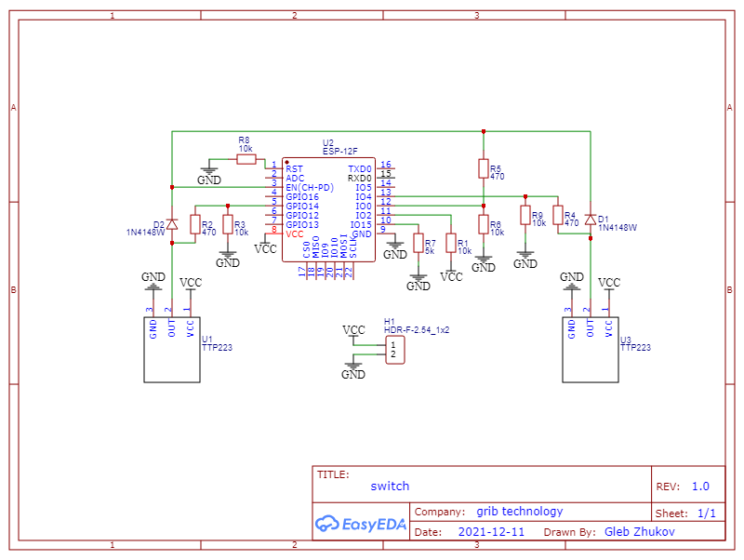Select the ADC pin on ESP-12F
Viewport: 744px width, 560px height.
(295, 179)
